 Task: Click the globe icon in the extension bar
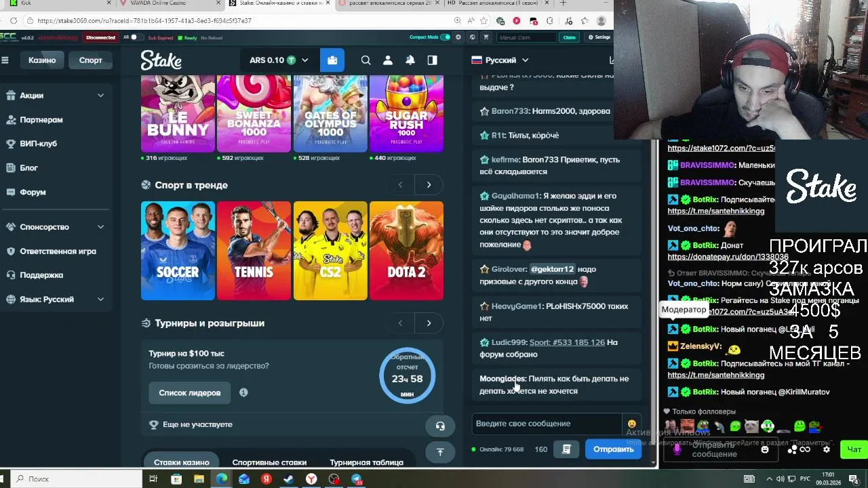[473, 37]
